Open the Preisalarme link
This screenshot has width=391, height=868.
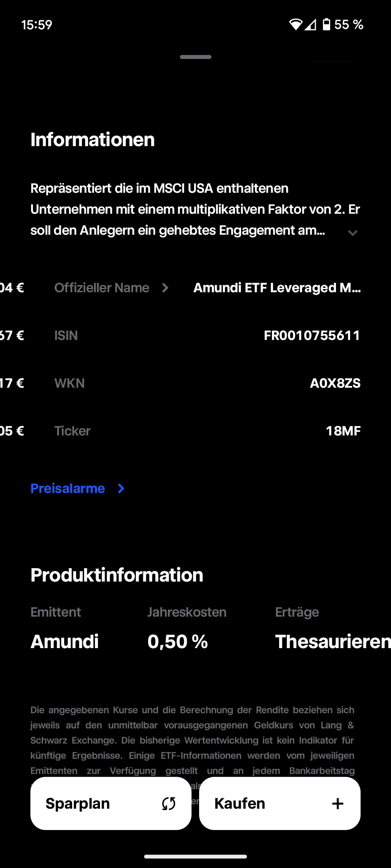(68, 489)
